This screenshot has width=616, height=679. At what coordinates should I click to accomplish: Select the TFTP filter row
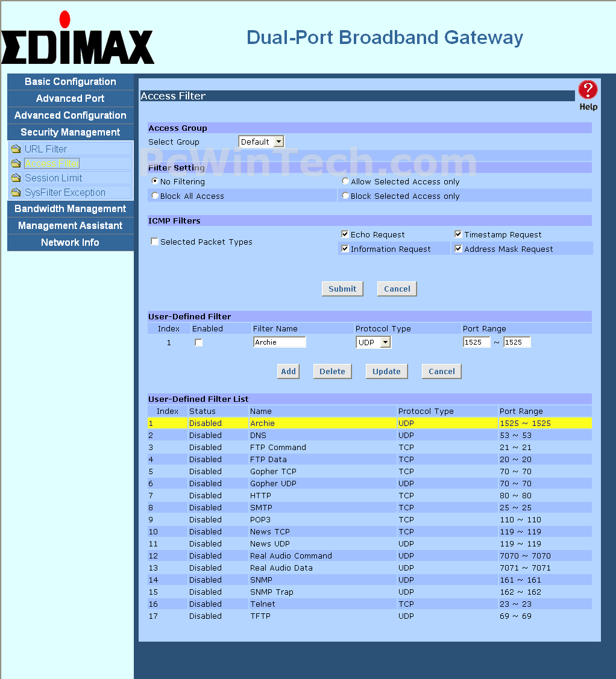[x=369, y=616]
